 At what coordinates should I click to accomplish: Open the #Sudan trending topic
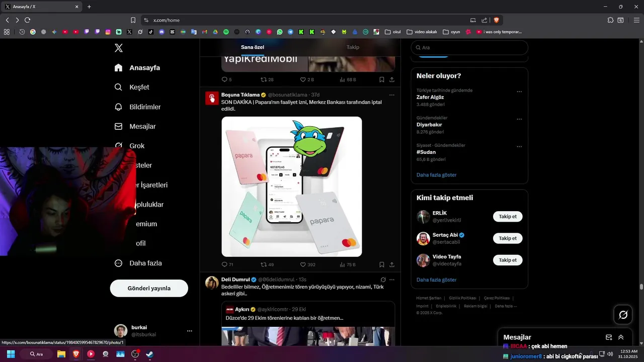click(426, 152)
